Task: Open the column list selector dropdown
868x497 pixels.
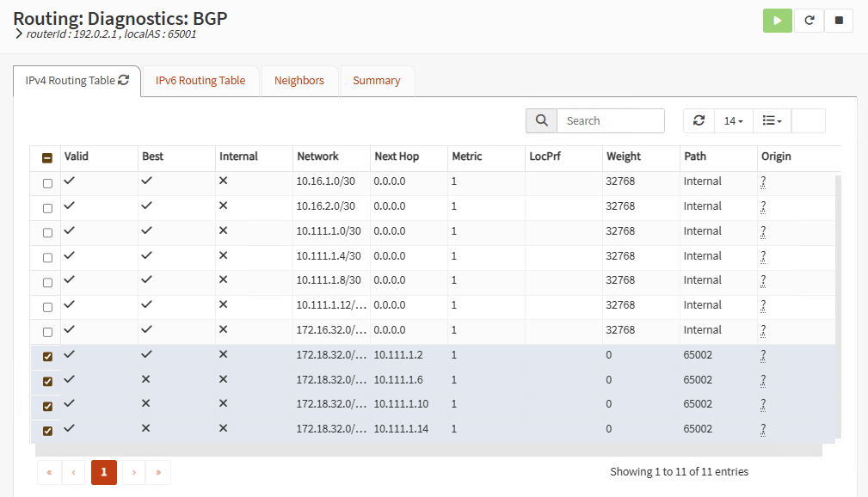Action: click(x=772, y=121)
